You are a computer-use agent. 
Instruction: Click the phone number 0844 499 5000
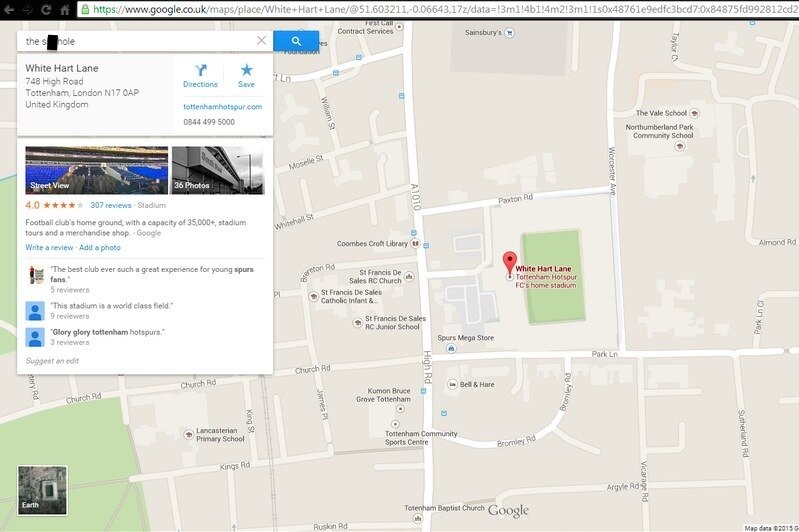(x=209, y=122)
